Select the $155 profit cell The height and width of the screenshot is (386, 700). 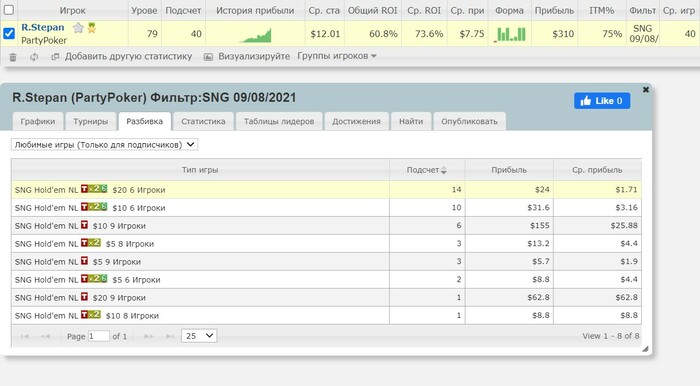click(x=509, y=226)
